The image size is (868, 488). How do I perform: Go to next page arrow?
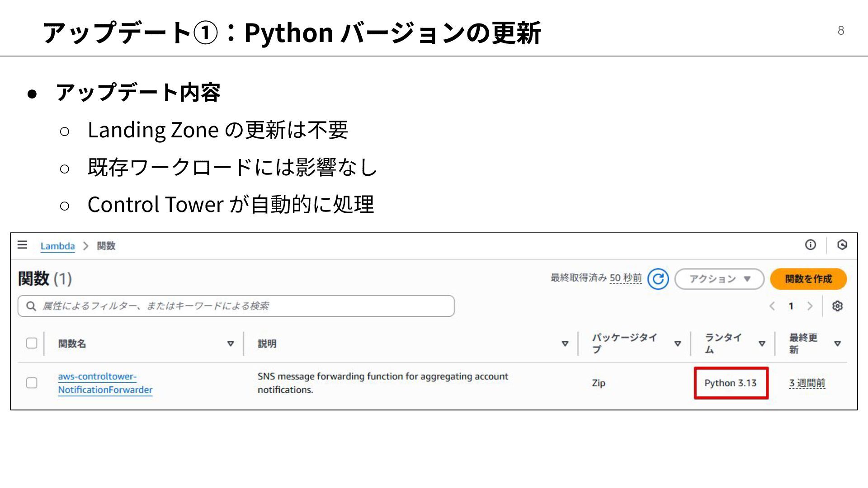810,306
